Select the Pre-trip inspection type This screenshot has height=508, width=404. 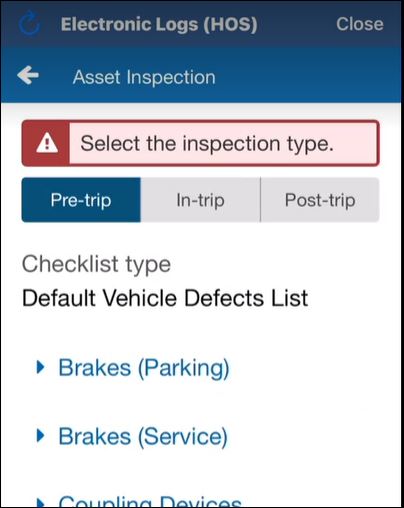coord(81,200)
